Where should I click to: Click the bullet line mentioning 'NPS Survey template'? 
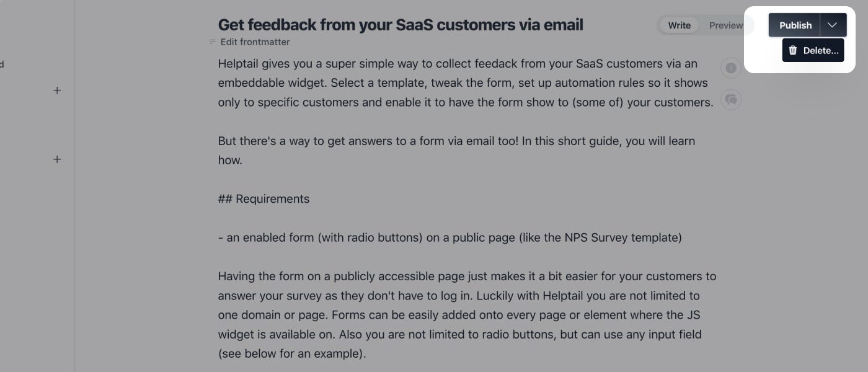pos(449,237)
